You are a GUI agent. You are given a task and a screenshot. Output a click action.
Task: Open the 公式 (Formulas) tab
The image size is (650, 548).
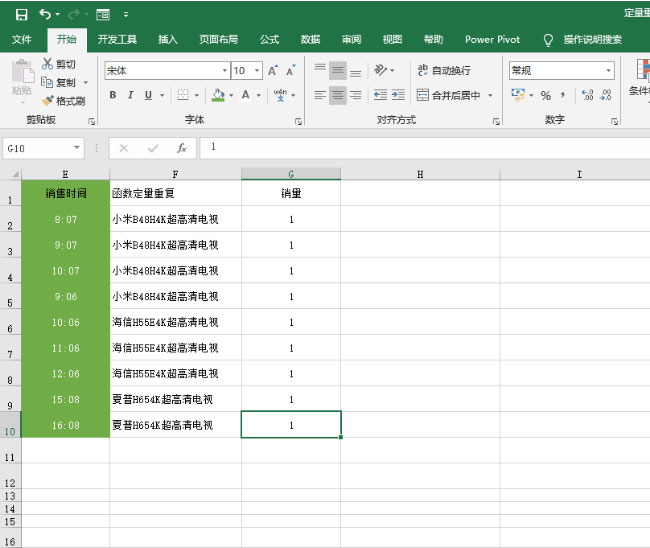coord(269,40)
